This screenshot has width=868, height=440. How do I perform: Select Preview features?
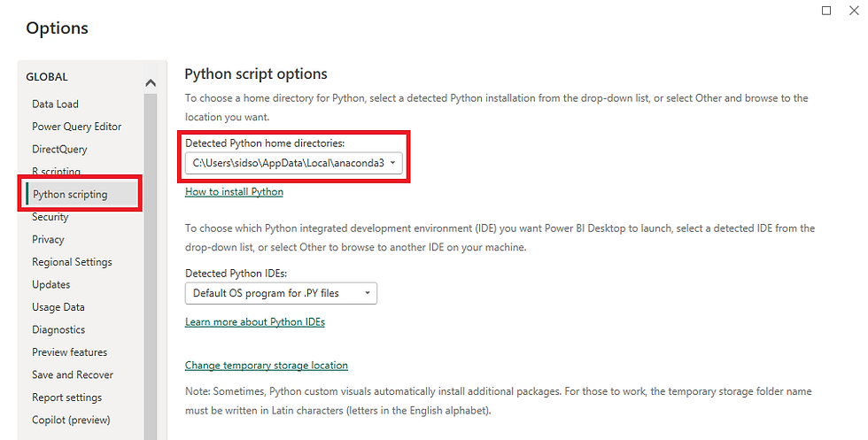pos(70,352)
